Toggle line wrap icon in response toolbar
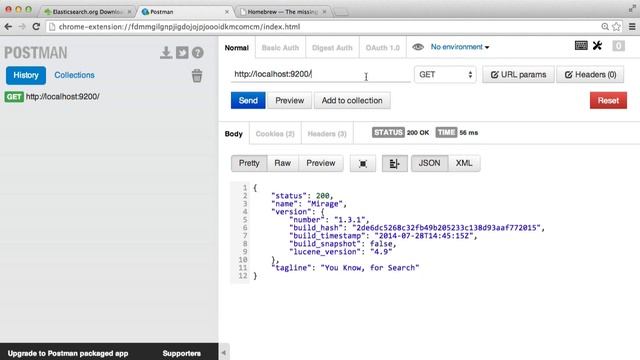 [394, 164]
